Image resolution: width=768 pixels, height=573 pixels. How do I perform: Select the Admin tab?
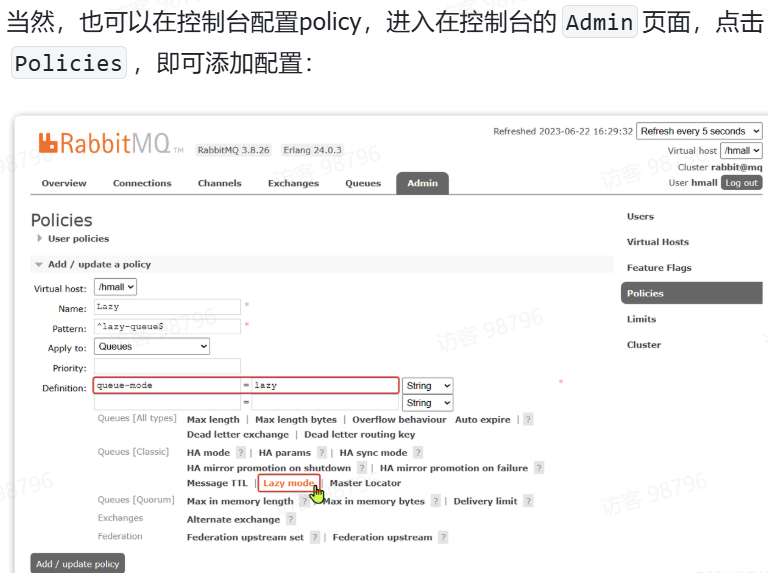point(422,183)
